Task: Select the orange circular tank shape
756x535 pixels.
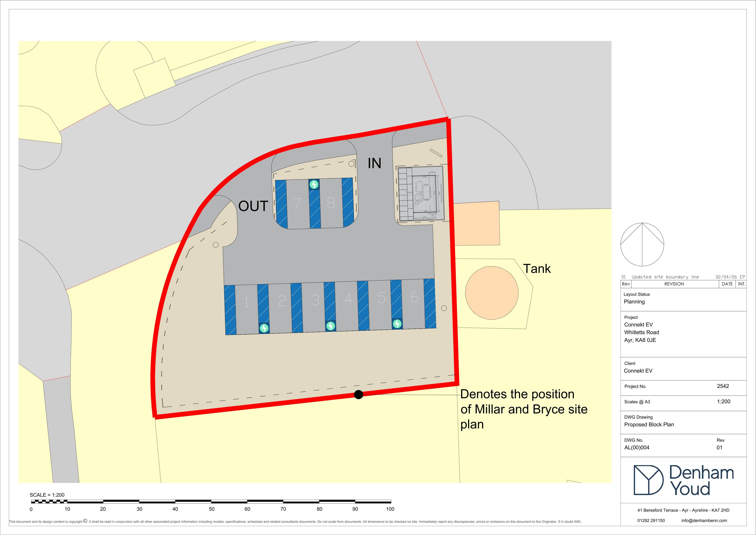Action: point(492,293)
